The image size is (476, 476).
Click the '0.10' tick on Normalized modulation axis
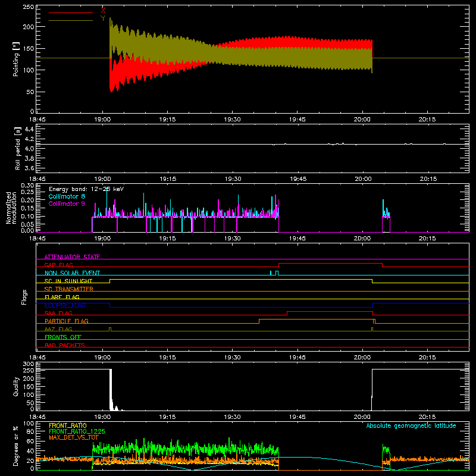tap(27, 216)
